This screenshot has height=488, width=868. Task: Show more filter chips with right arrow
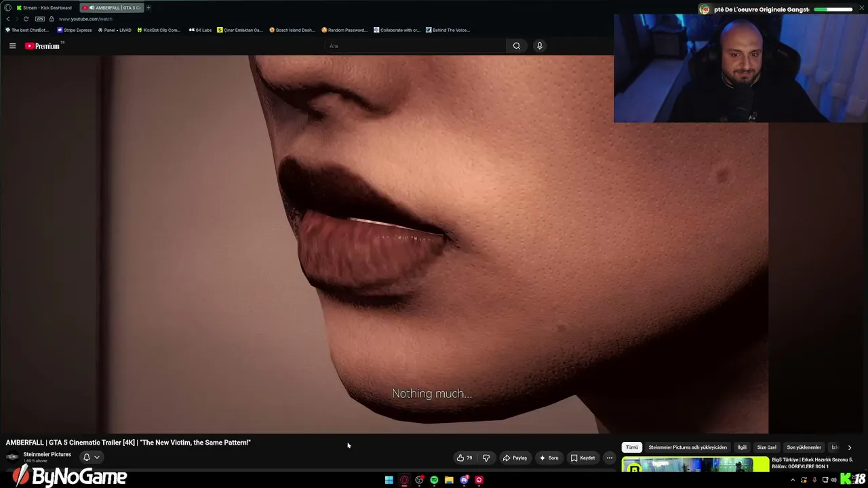[850, 447]
